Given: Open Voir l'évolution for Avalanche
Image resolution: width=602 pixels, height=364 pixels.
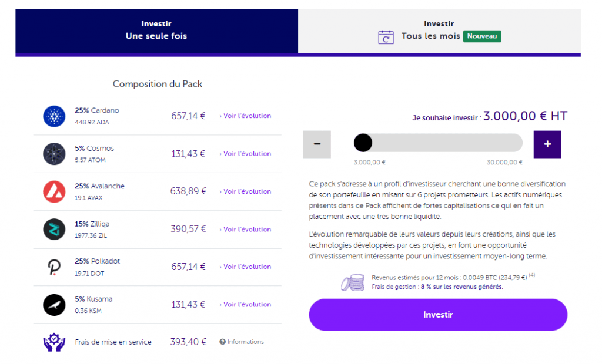Looking at the screenshot, I should pyautogui.click(x=245, y=191).
